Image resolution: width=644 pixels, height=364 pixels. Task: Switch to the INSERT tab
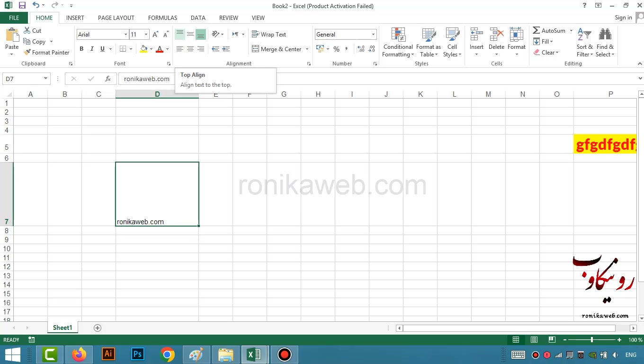[75, 18]
